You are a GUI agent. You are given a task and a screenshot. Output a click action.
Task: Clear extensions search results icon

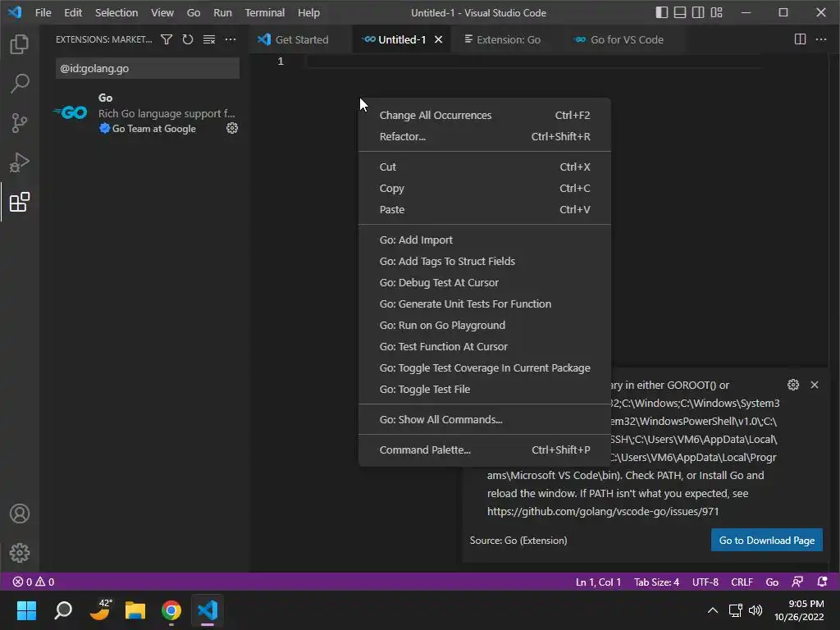tap(209, 39)
